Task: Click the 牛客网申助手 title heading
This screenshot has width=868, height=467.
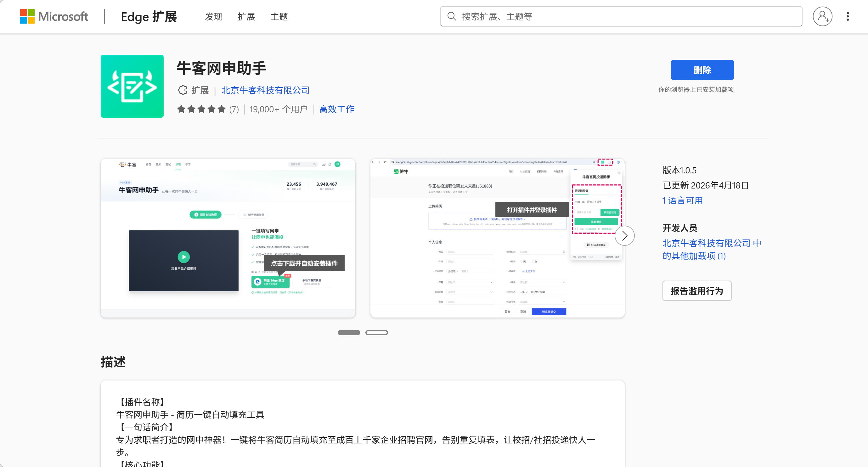Action: (x=221, y=68)
